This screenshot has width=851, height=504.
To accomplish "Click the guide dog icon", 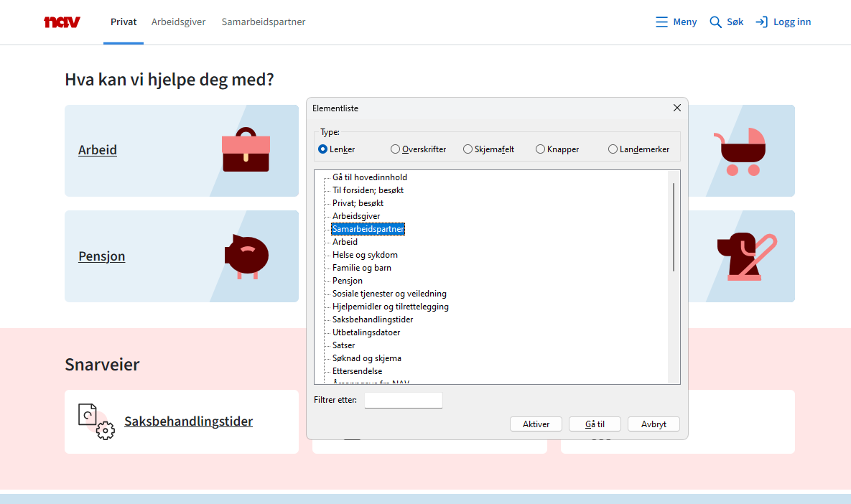I will pyautogui.click(x=746, y=256).
